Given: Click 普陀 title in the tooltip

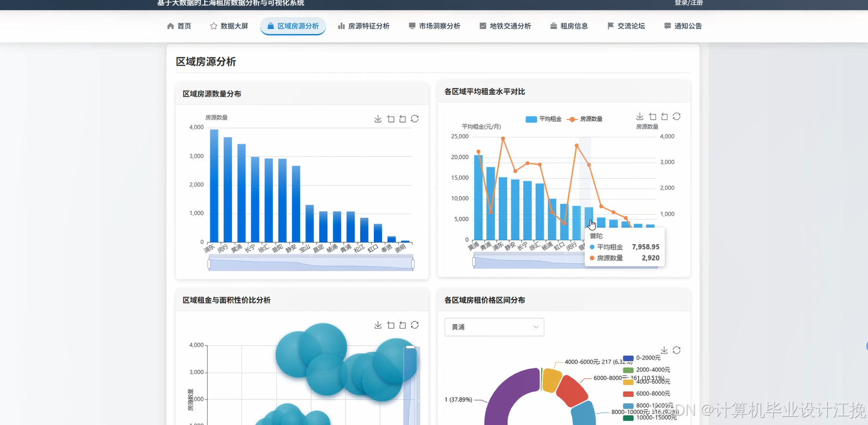Looking at the screenshot, I should click(596, 236).
